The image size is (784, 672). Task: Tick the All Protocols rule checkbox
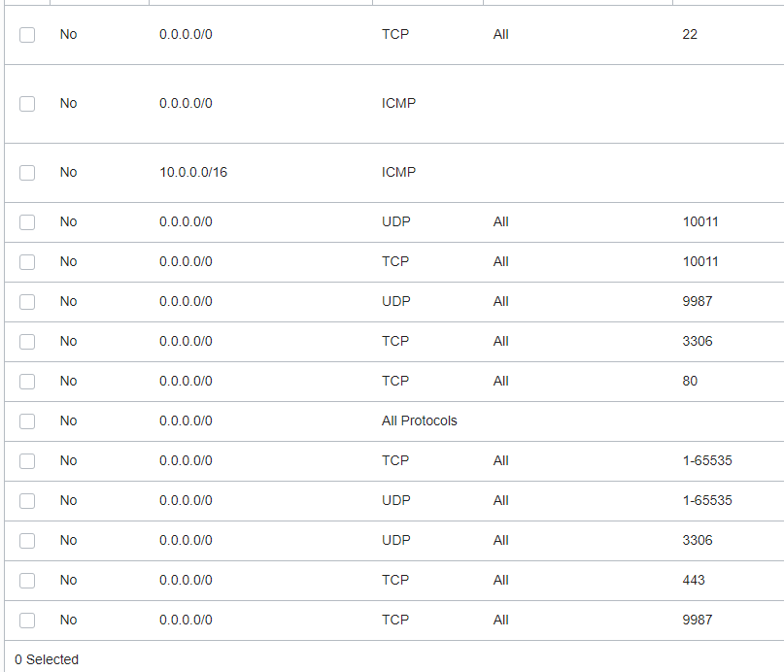(27, 421)
